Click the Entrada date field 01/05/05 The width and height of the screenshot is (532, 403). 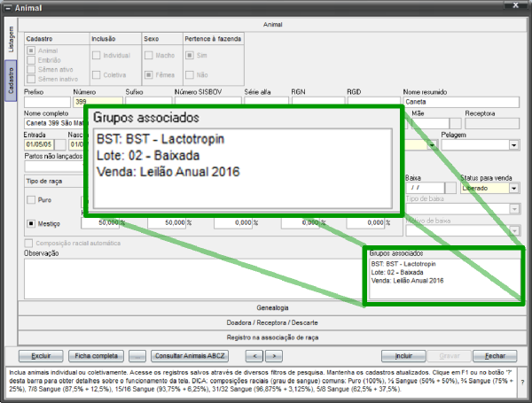(39, 144)
